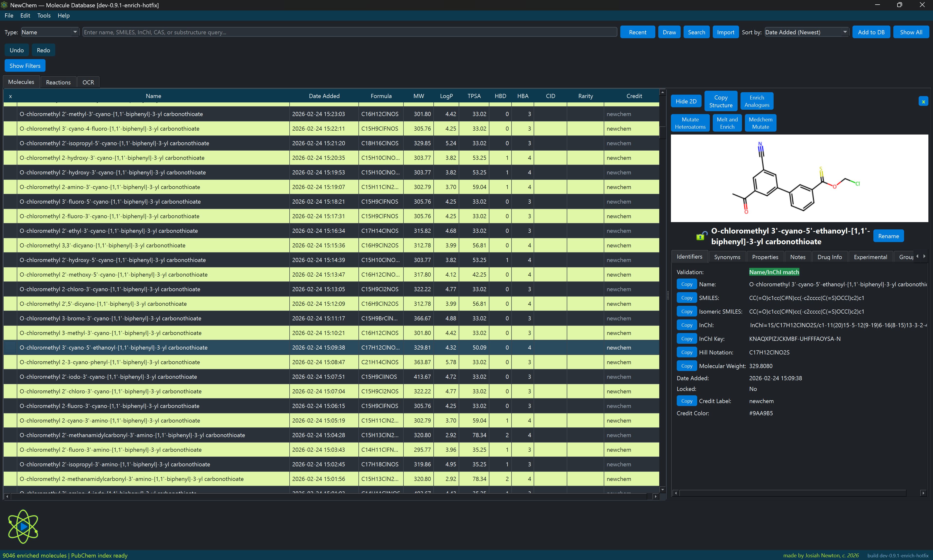
Task: Copy the Hill Notation using its Copy icon
Action: click(x=686, y=352)
